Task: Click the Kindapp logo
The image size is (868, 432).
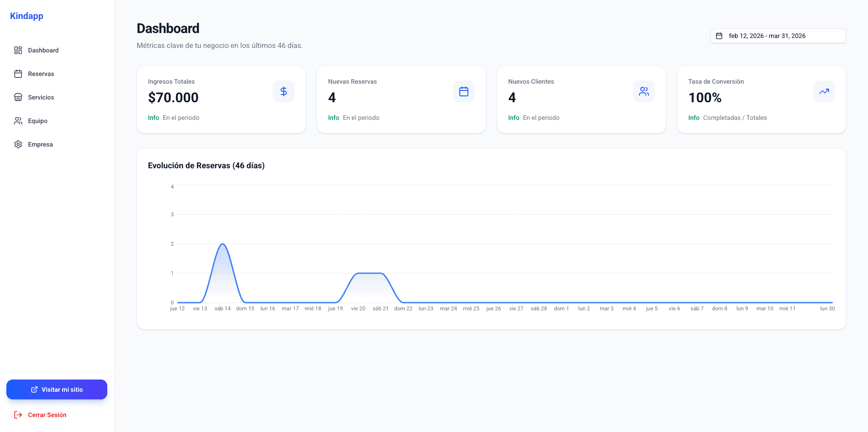Action: pyautogui.click(x=26, y=16)
